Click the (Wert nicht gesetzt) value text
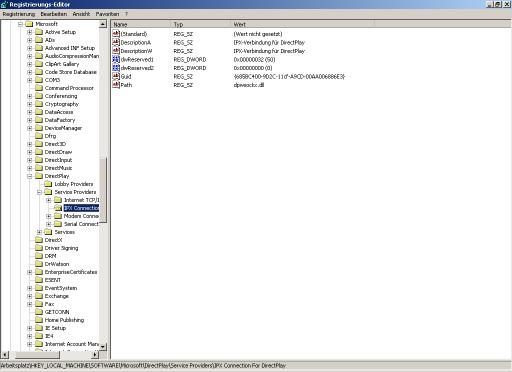512x372 pixels. click(258, 34)
